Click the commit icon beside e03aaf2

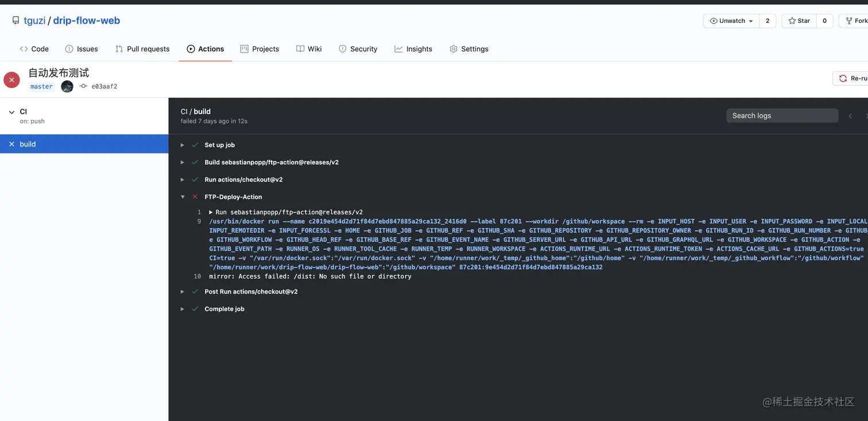tap(83, 86)
